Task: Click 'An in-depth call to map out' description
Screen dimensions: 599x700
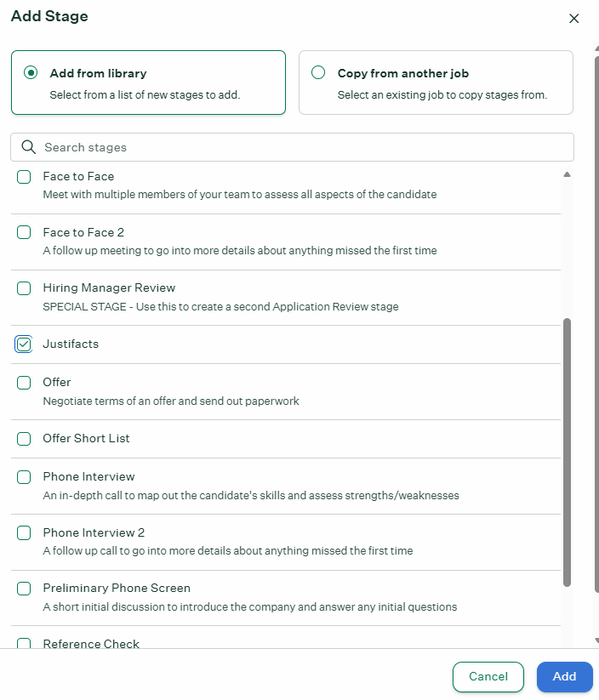Action: (x=251, y=496)
